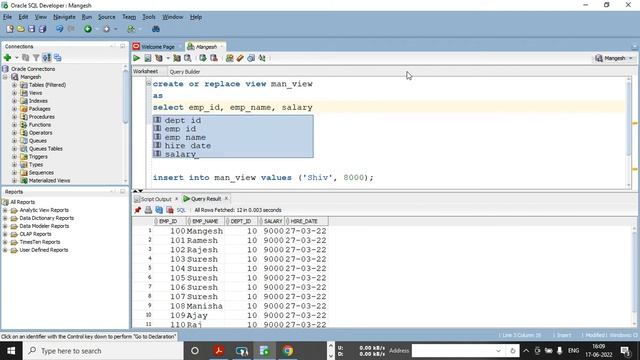This screenshot has width=640, height=360.
Task: Click the red pin Freeze View icon
Action: click(138, 210)
